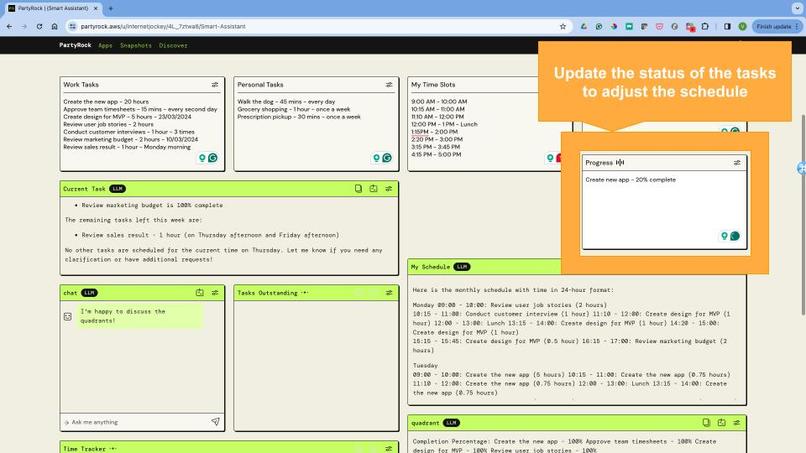Toggle the browser side panel icon
Screen dimensions: 806x453
point(727,26)
